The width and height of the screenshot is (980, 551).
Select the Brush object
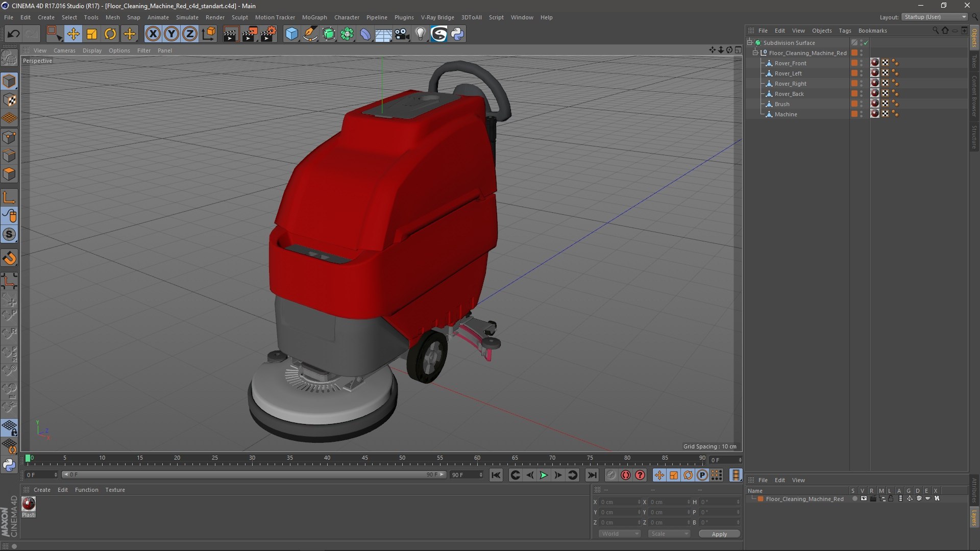(781, 104)
